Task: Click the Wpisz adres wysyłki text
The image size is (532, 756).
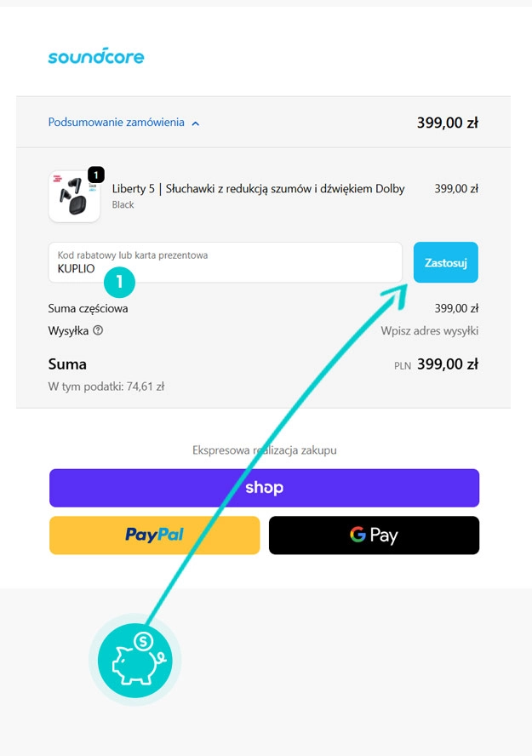Action: [429, 331]
